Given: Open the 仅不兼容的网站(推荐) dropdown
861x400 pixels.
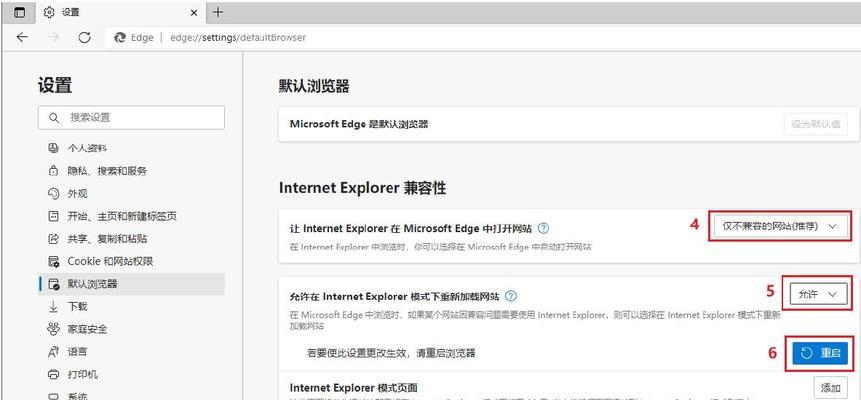Looking at the screenshot, I should coord(780,226).
